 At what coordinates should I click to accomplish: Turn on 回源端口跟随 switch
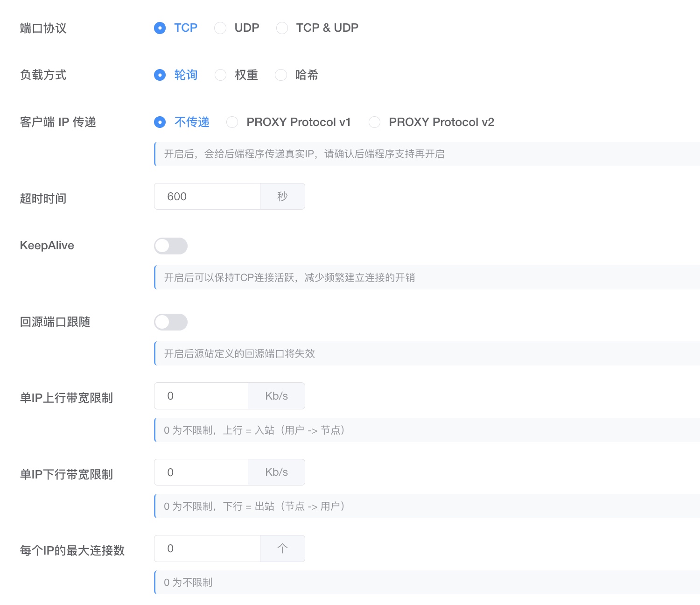(x=171, y=322)
